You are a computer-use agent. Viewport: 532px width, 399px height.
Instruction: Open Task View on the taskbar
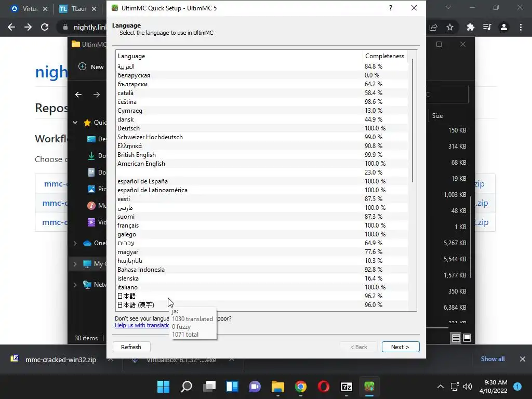pos(209,387)
